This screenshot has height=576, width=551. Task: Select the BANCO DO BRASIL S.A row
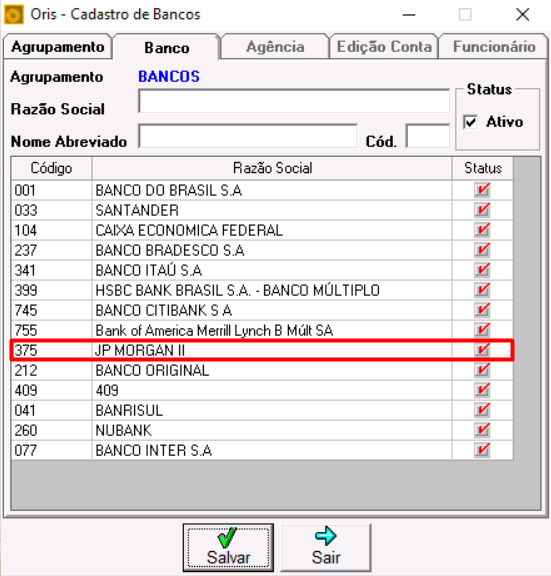pyautogui.click(x=262, y=190)
